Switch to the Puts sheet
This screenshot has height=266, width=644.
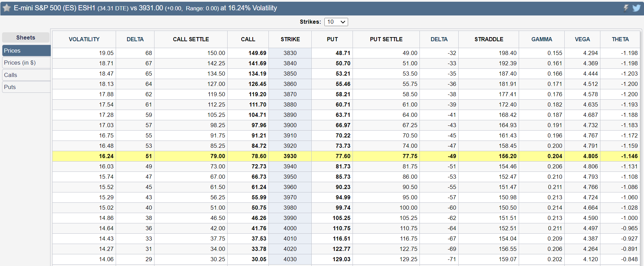26,87
